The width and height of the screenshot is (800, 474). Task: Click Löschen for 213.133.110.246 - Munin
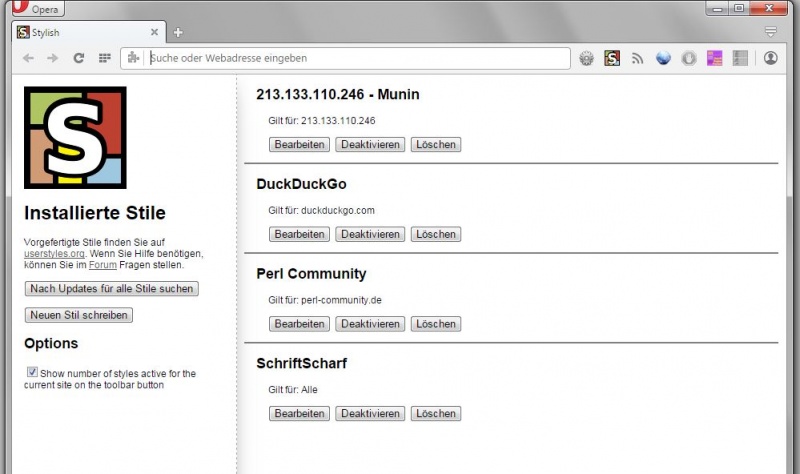click(436, 144)
